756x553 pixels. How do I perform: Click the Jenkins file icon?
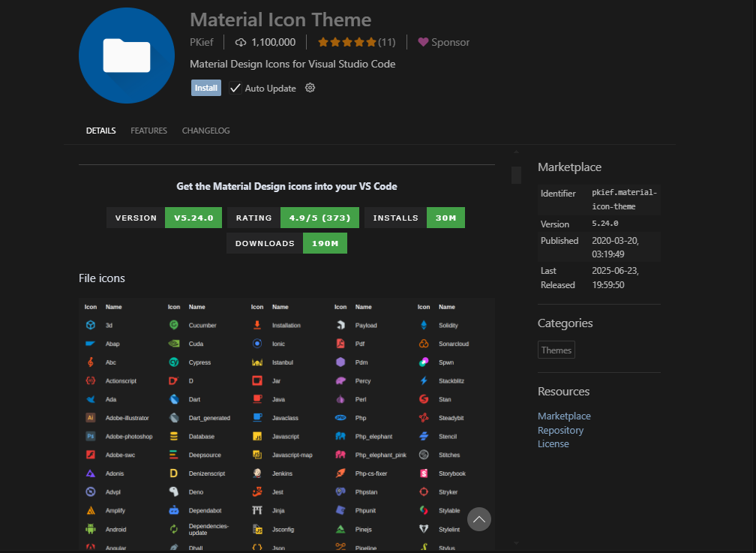(257, 473)
